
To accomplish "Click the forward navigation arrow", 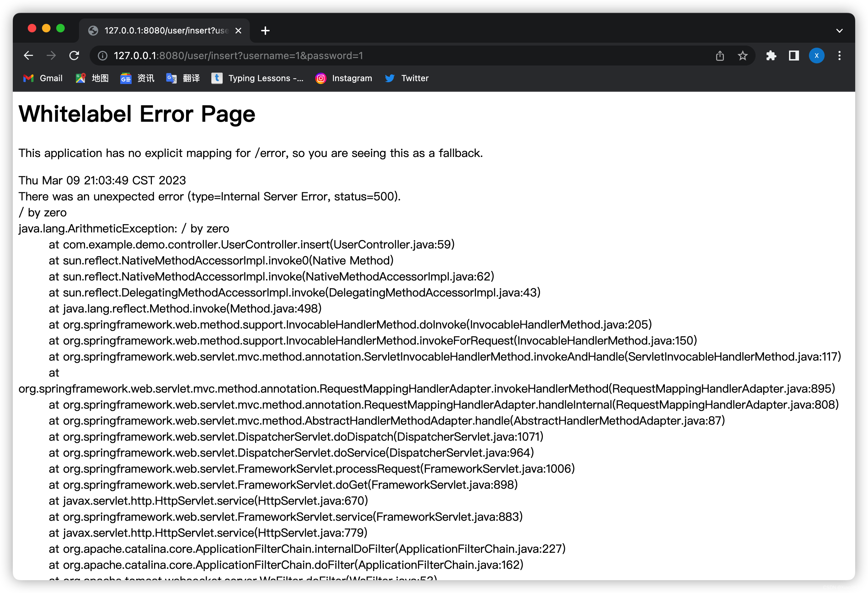I will [51, 56].
